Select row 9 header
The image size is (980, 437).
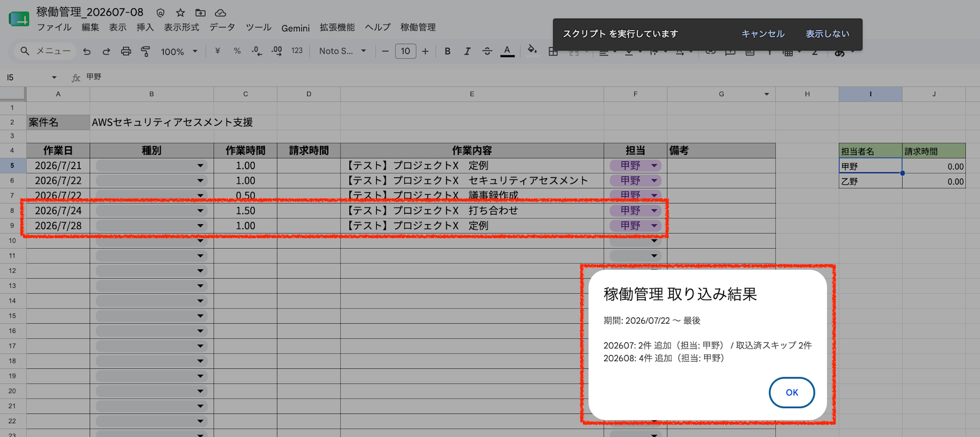12,226
